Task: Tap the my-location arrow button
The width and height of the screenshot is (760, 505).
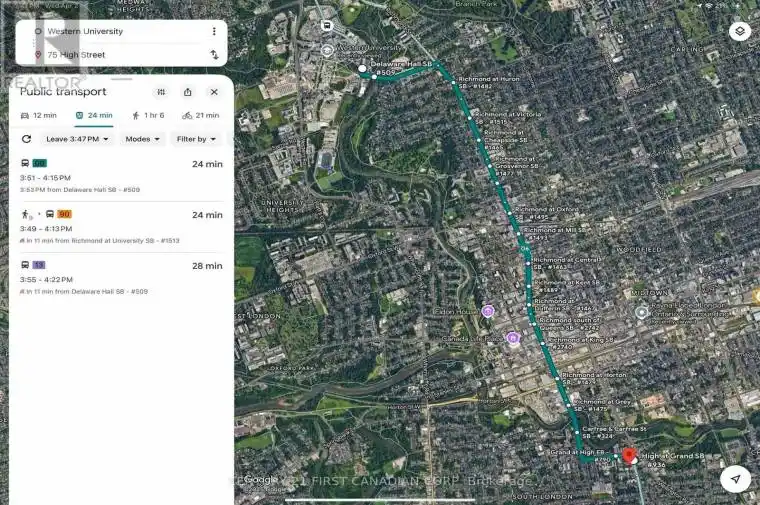Action: click(x=735, y=479)
